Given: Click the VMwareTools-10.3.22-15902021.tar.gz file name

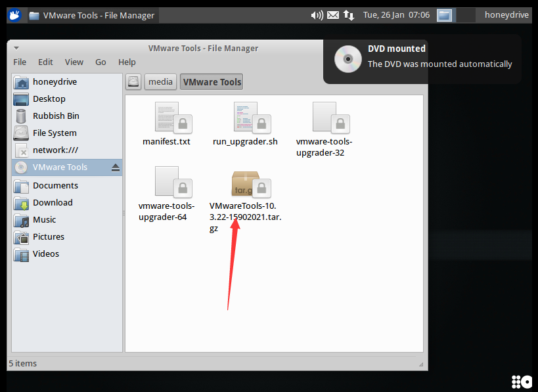Looking at the screenshot, I should tap(245, 217).
